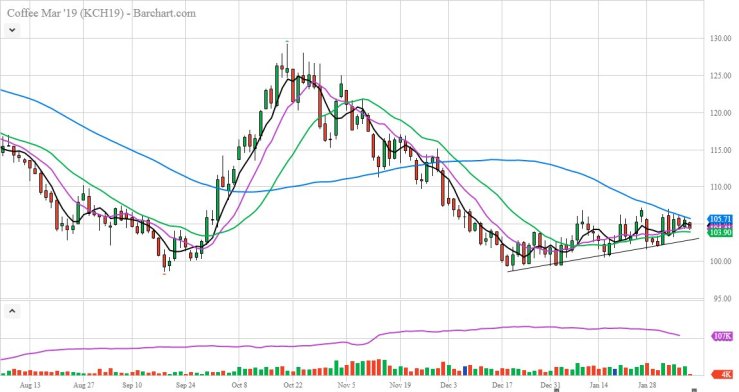
Task: Click the Oct 22 date axis label
Action: pos(293,385)
